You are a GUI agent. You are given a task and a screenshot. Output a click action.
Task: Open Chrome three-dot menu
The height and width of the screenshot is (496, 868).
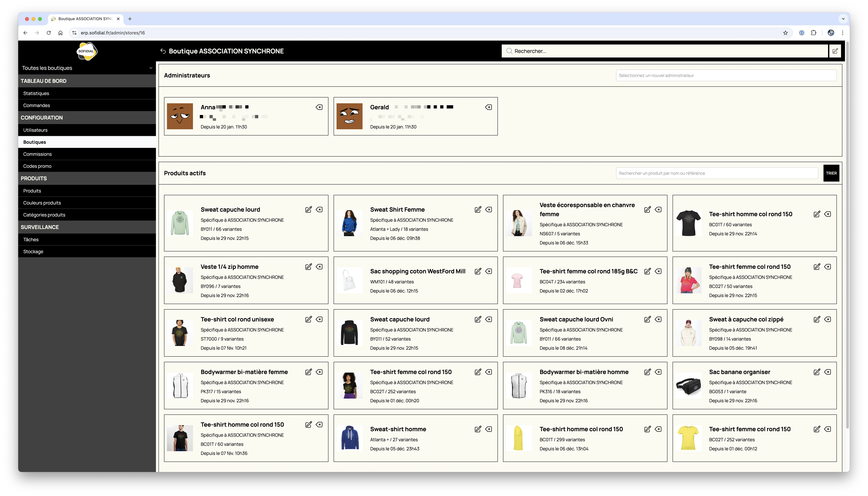[x=842, y=33]
